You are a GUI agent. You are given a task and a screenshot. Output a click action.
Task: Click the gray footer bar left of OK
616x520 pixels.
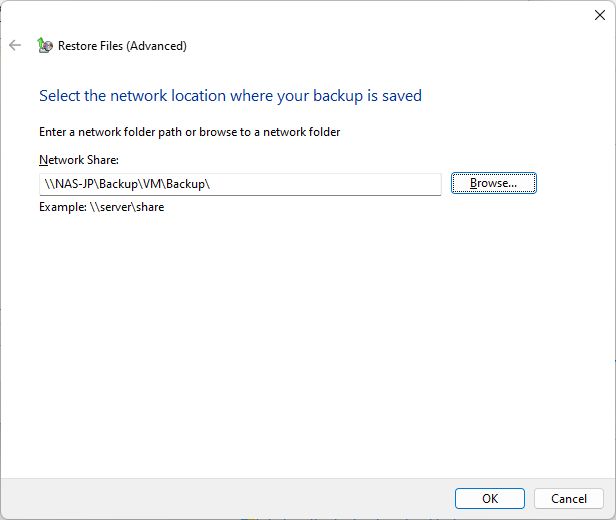tap(228, 498)
